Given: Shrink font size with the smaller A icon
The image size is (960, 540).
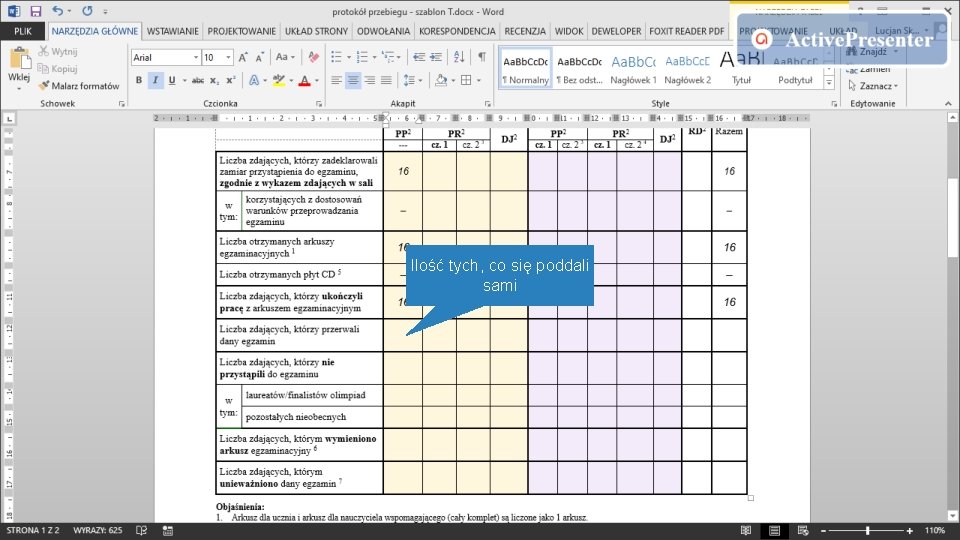Looking at the screenshot, I should [x=260, y=57].
